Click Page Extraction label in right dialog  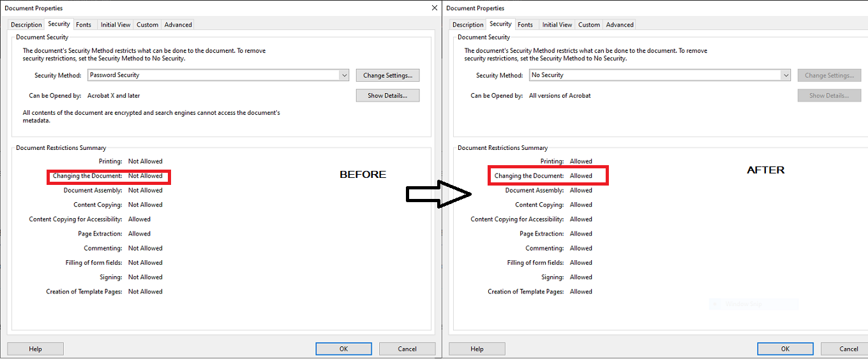[542, 234]
